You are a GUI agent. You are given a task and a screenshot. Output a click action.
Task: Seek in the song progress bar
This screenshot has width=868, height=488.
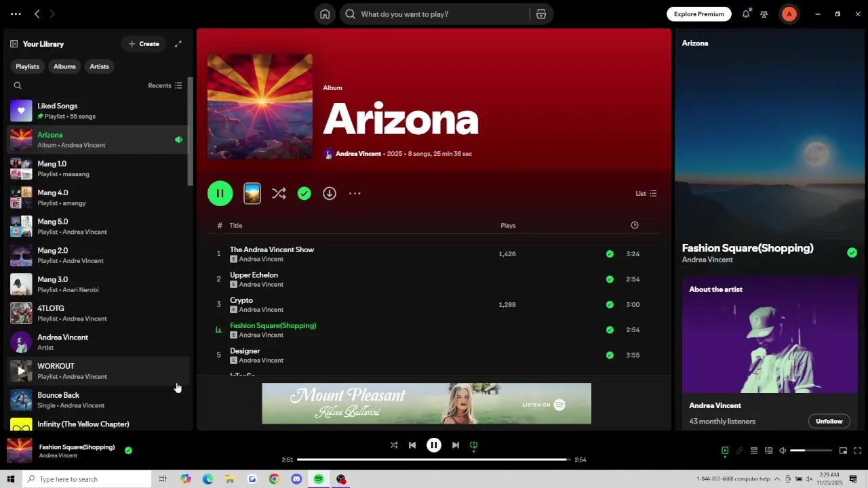click(x=434, y=460)
